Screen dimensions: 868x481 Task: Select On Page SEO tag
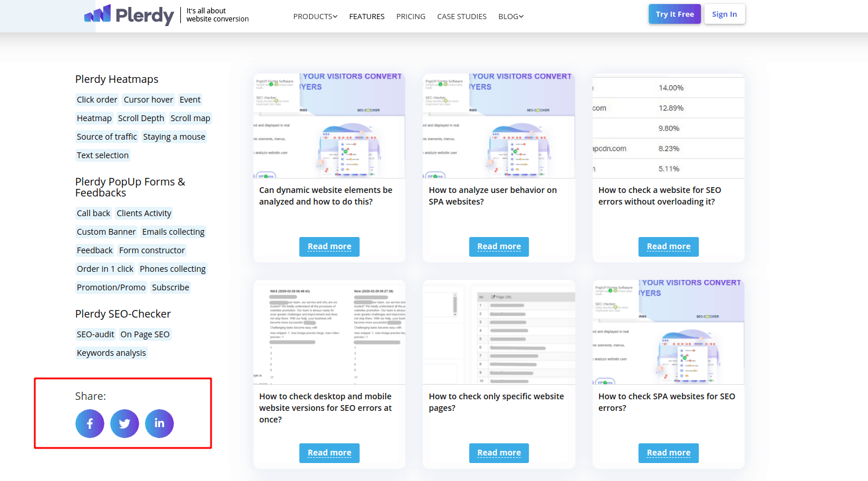145,334
